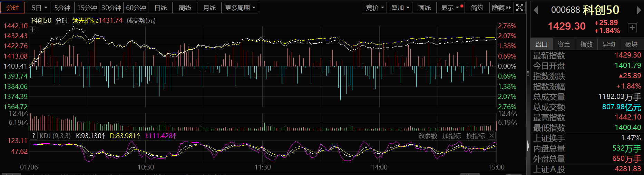Select the 日线 daily chart tab
644x175 pixels.
160,8
